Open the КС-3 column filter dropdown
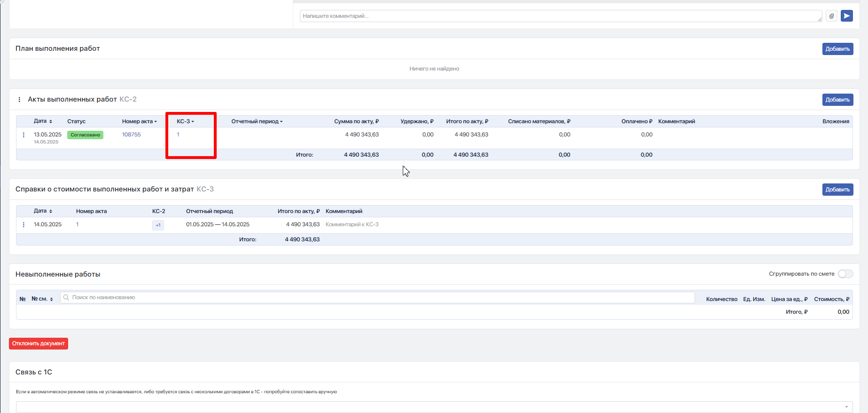The width and height of the screenshot is (868, 413). 185,121
